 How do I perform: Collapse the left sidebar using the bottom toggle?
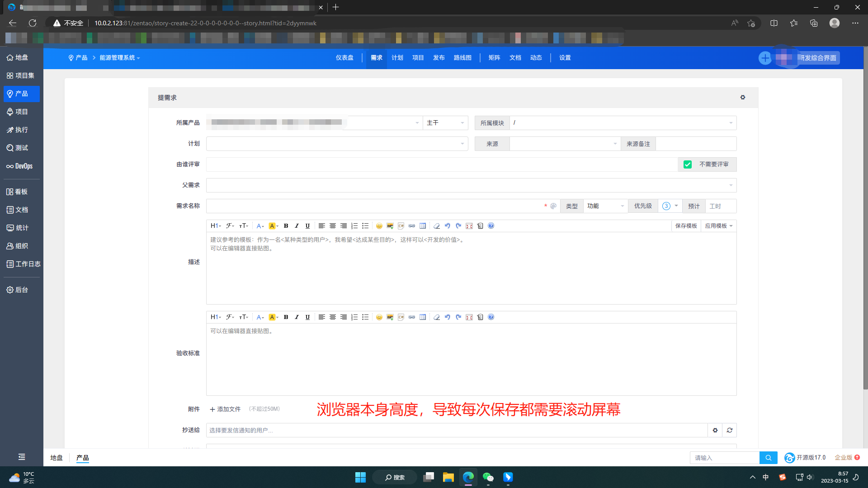(22, 457)
